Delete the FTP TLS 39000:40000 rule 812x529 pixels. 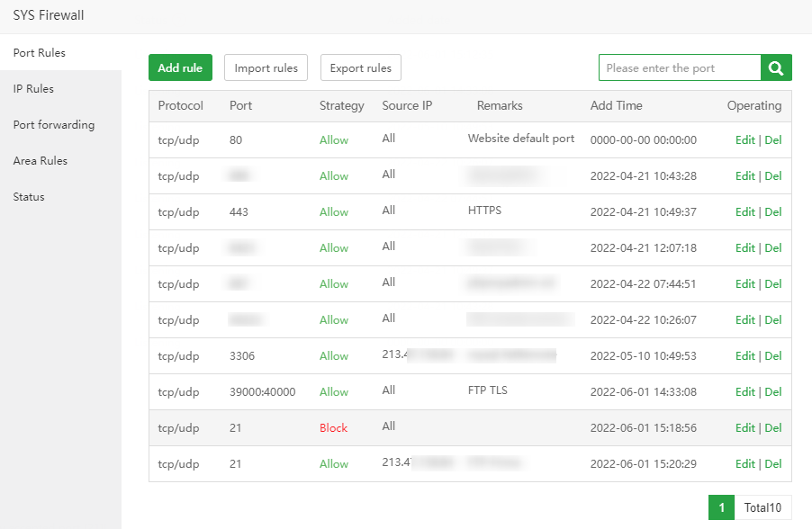[x=773, y=392]
